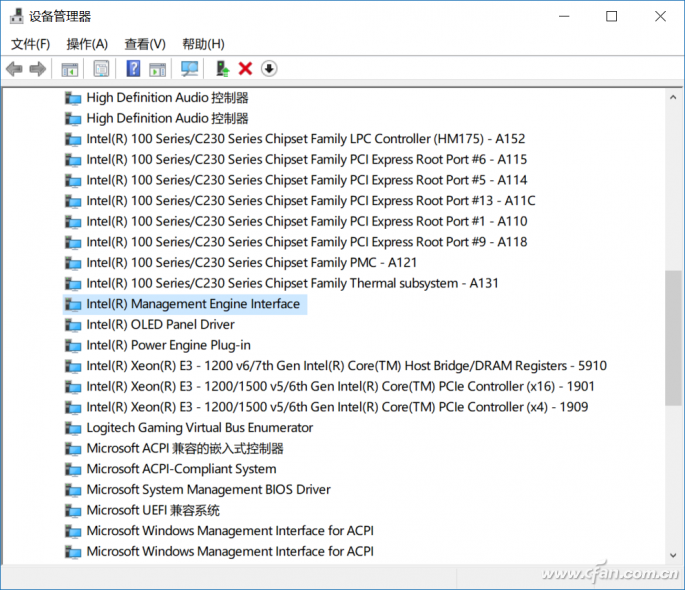
Task: Select PCI Express Root Port #1 - A110
Action: pos(307,221)
